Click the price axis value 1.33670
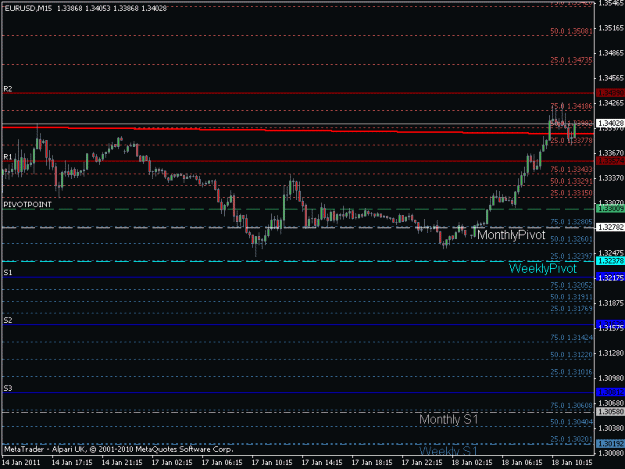This screenshot has width=625, height=469. (x=611, y=153)
